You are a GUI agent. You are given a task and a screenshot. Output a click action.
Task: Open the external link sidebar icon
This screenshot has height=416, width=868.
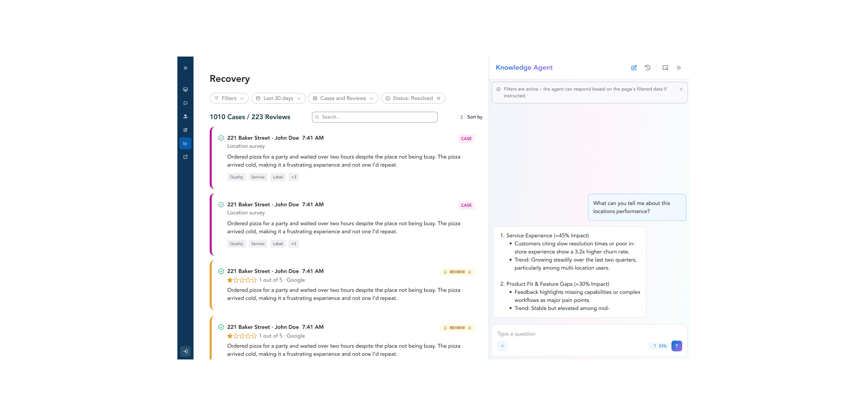(185, 157)
